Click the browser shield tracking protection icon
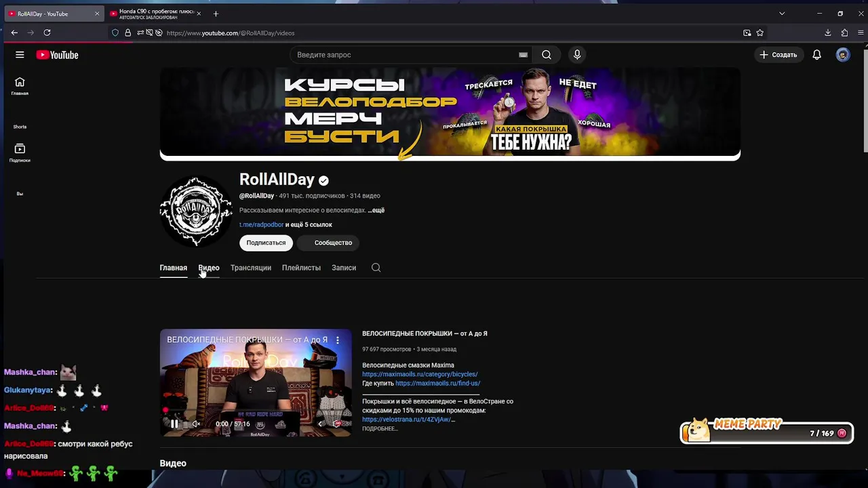Viewport: 868px width, 488px height. pos(115,33)
